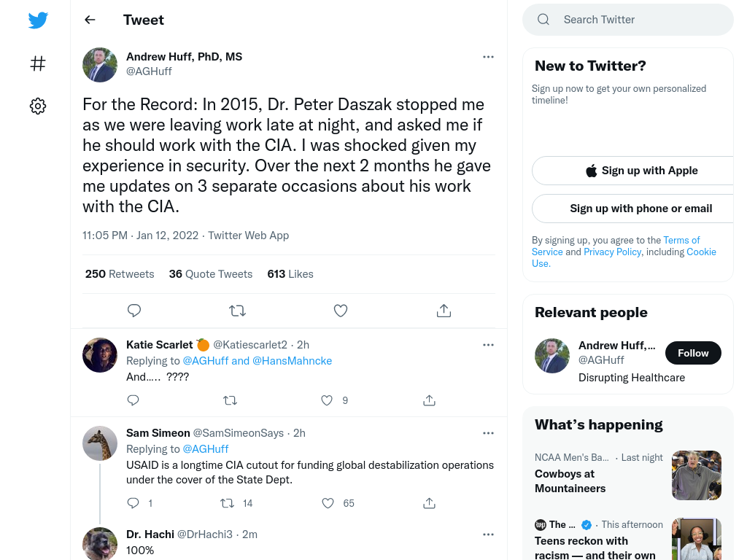The height and width of the screenshot is (560, 747).
Task: Open the Settings gear icon
Action: pos(38,106)
